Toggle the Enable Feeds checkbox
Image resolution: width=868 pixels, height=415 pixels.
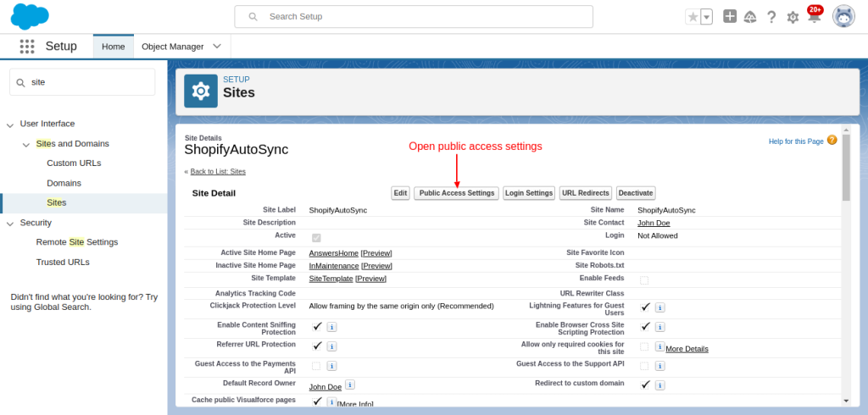tap(644, 280)
